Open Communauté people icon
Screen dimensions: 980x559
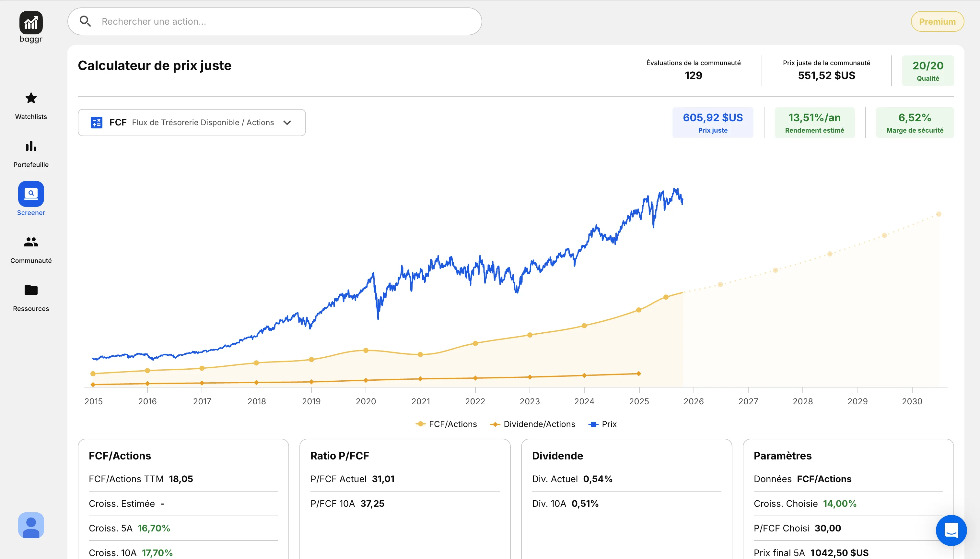pos(31,242)
